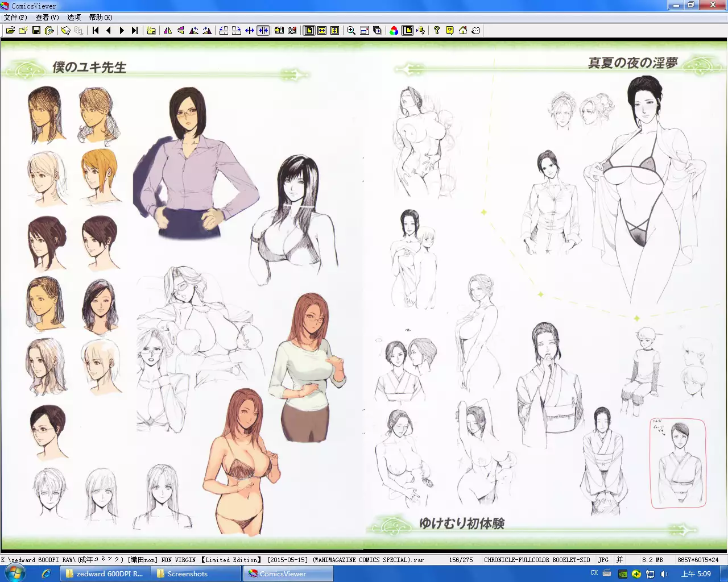Go to the previous page arrow
This screenshot has height=582, width=728.
[x=109, y=31]
